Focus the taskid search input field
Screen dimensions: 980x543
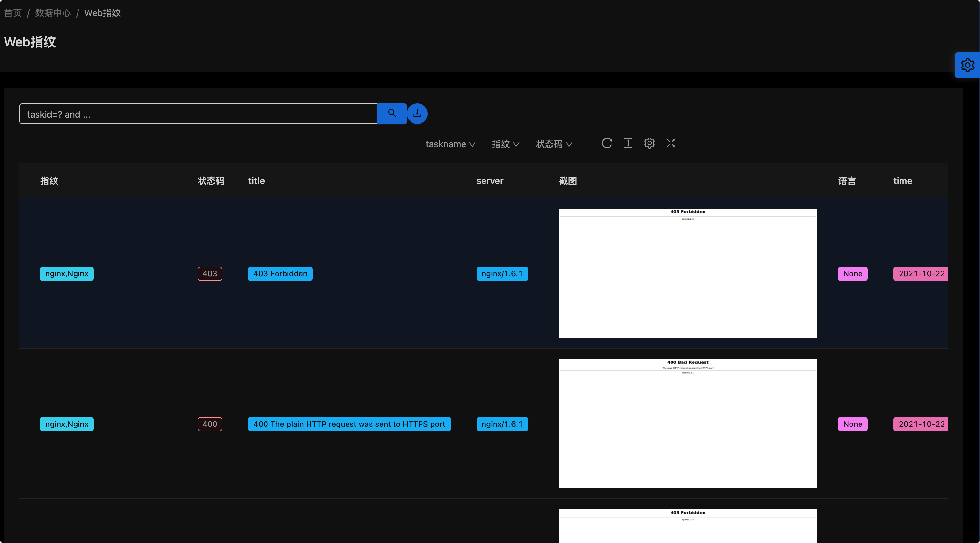tap(198, 114)
